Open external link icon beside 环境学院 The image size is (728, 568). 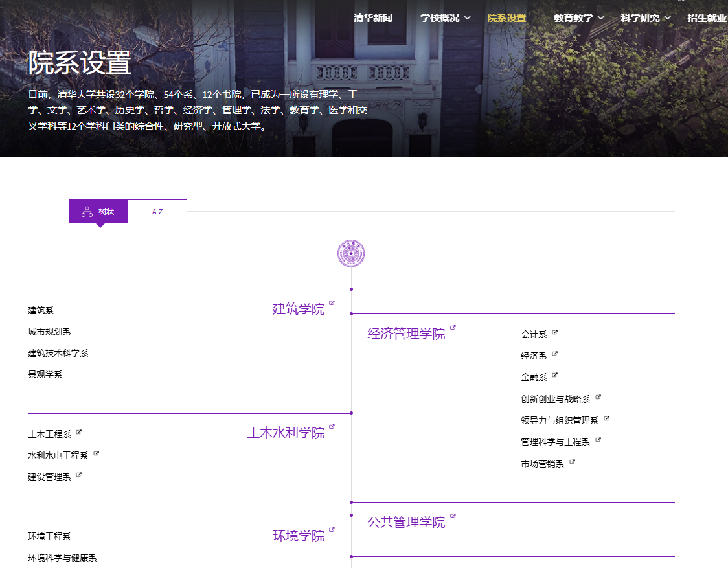pyautogui.click(x=332, y=529)
